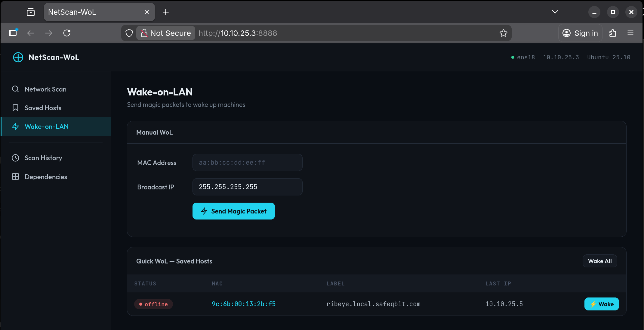The height and width of the screenshot is (330, 644).
Task: Focus the Broadcast IP field
Action: [247, 187]
